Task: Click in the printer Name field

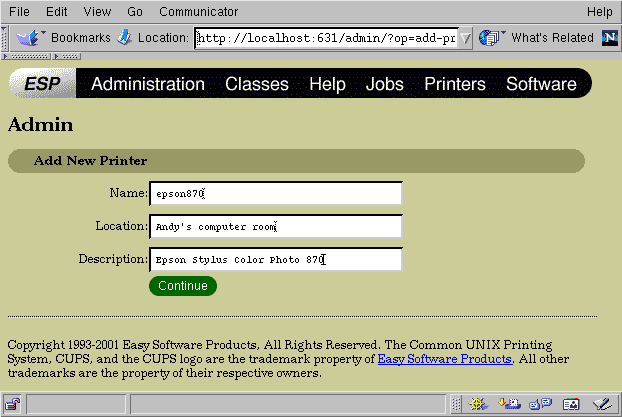Action: (x=275, y=194)
